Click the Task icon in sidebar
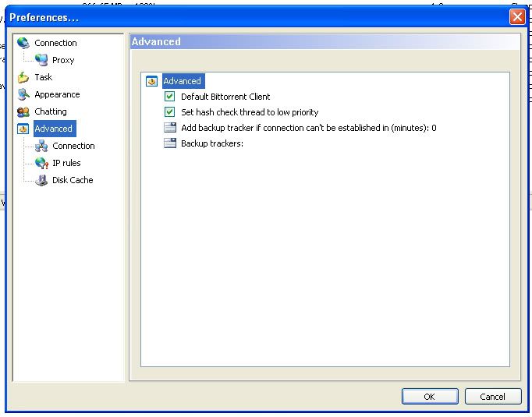 [23, 77]
